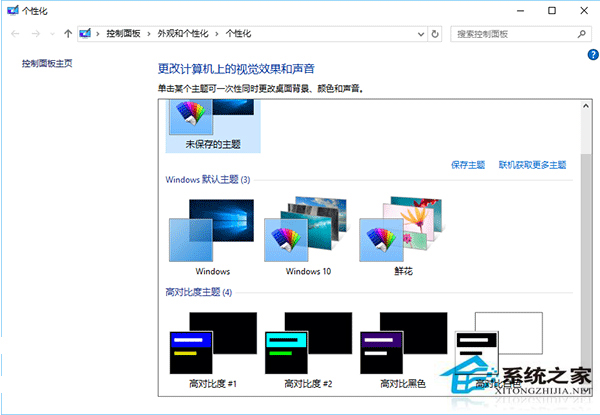Select the 高对比度 #2 theme
The height and width of the screenshot is (415, 600).
(x=308, y=350)
